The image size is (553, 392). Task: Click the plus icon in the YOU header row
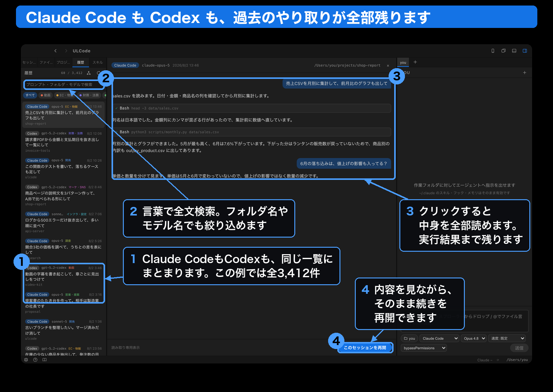click(x=525, y=73)
